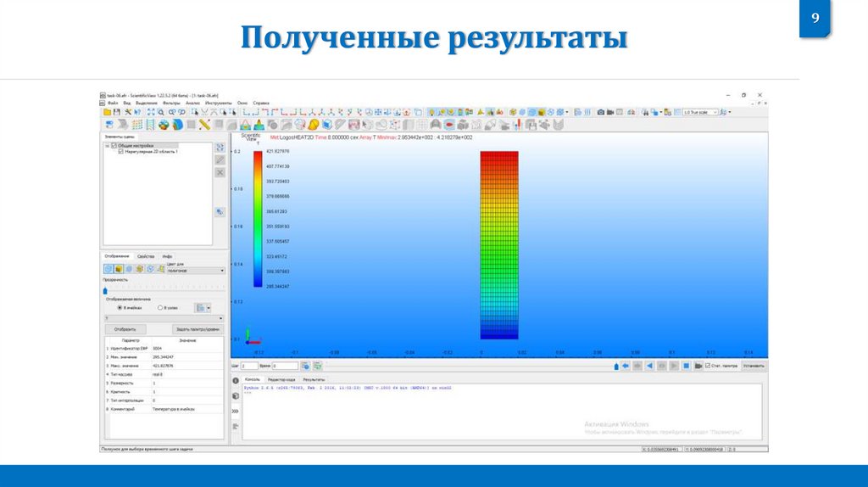The width and height of the screenshot is (868, 487).
Task: Open the displayed value T dropdown
Action: tap(164, 318)
